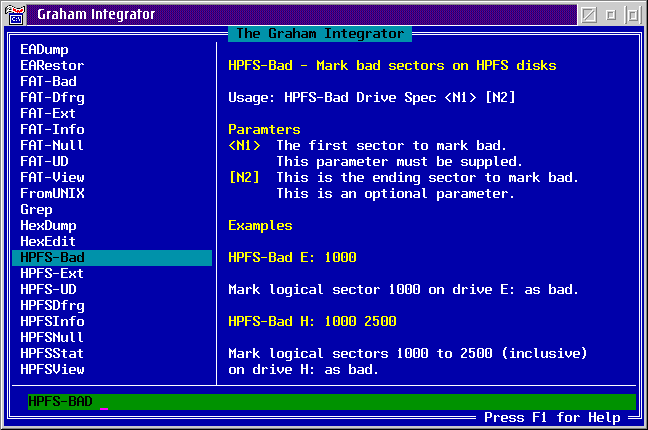648x430 pixels.
Task: Minimize the Graham Integrator window
Action: point(611,15)
